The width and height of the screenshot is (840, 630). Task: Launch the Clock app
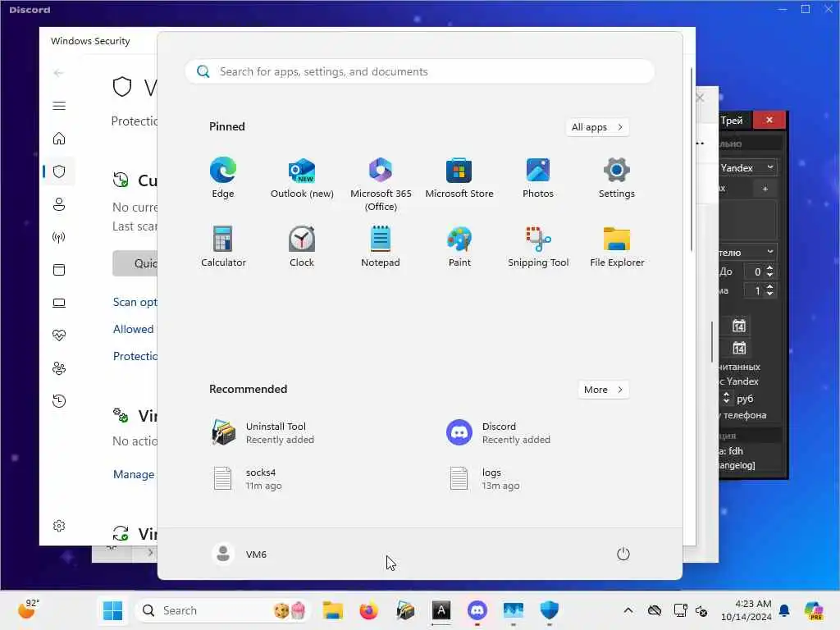pos(302,246)
